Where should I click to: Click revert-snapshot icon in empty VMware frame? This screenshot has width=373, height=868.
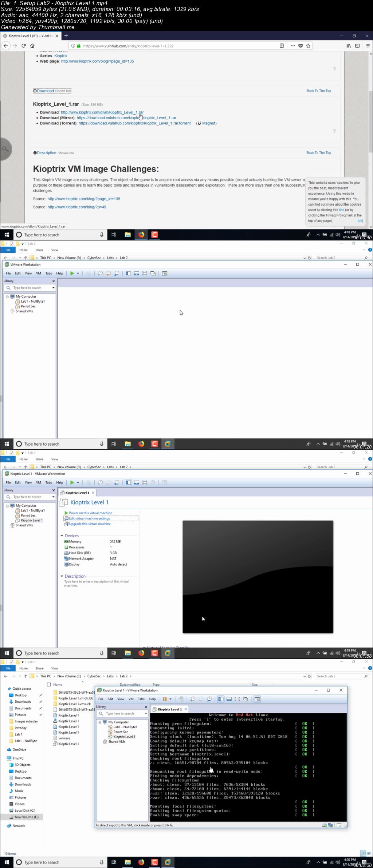(x=109, y=273)
